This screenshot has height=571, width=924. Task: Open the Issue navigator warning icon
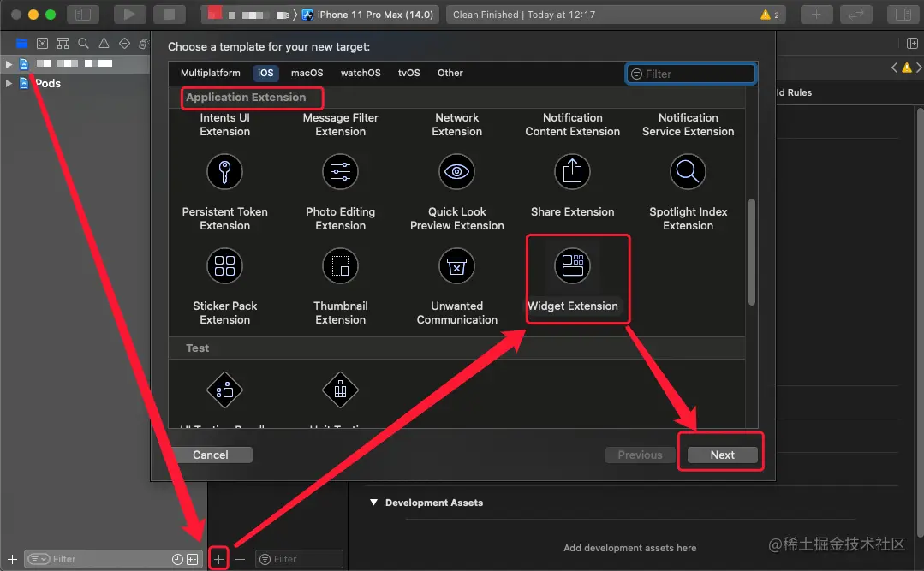104,43
